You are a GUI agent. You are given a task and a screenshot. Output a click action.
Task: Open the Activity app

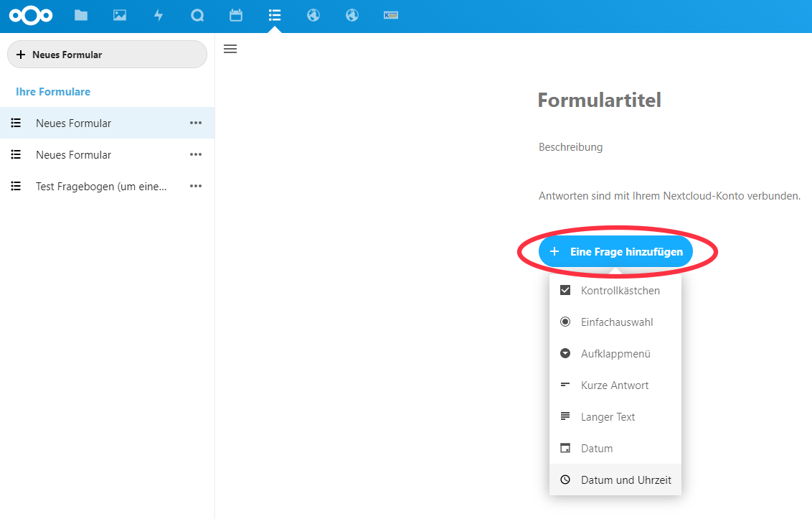[158, 14]
